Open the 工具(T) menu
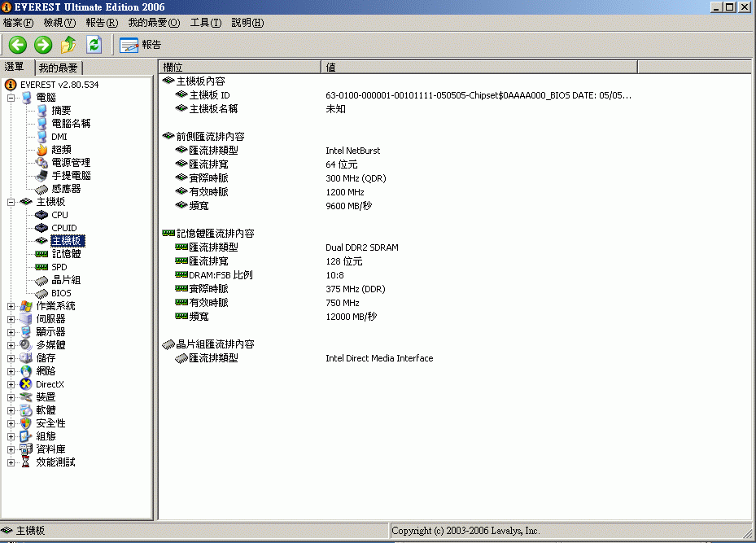Viewport: 756px width, 543px height. [x=205, y=23]
